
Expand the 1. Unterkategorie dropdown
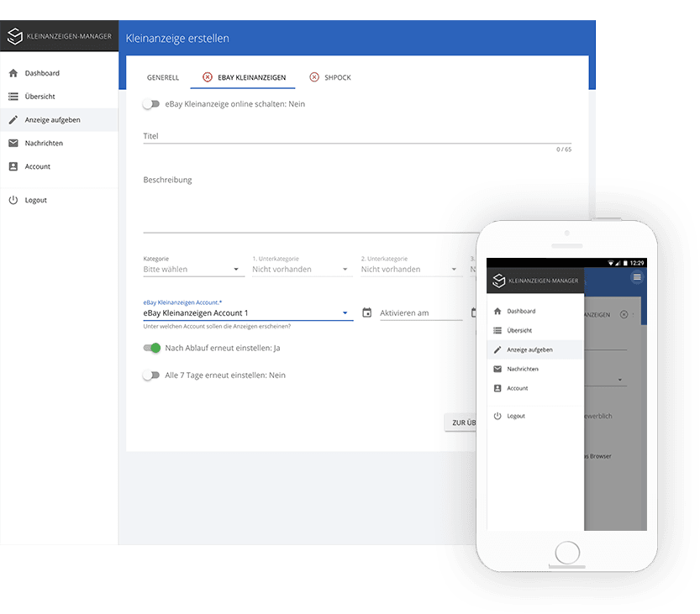pyautogui.click(x=302, y=270)
